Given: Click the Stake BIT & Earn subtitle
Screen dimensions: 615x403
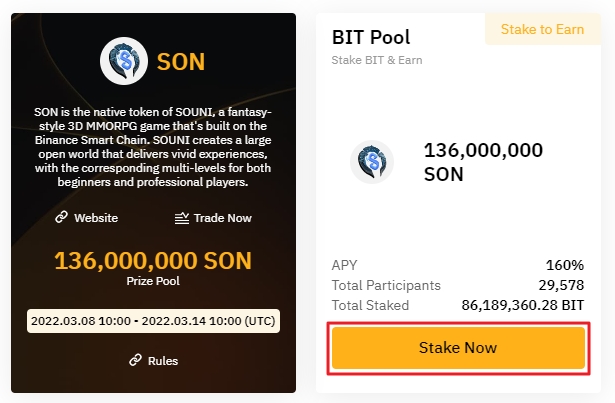Looking at the screenshot, I should point(376,59).
